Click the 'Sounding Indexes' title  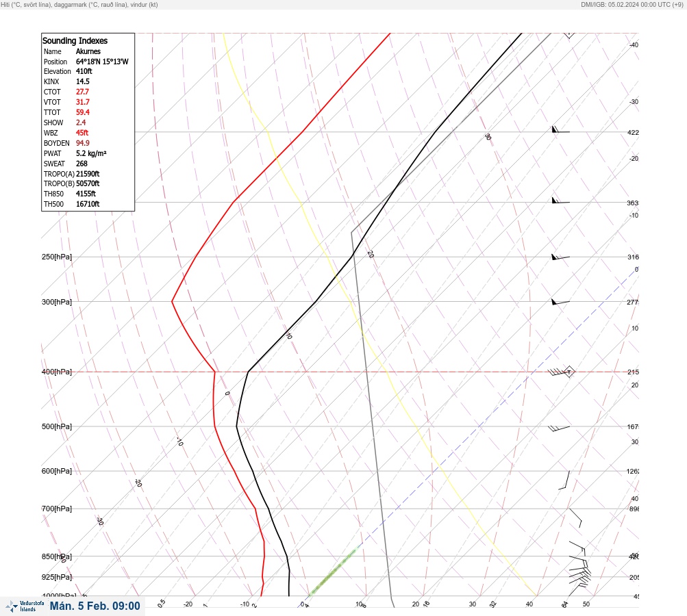point(75,40)
